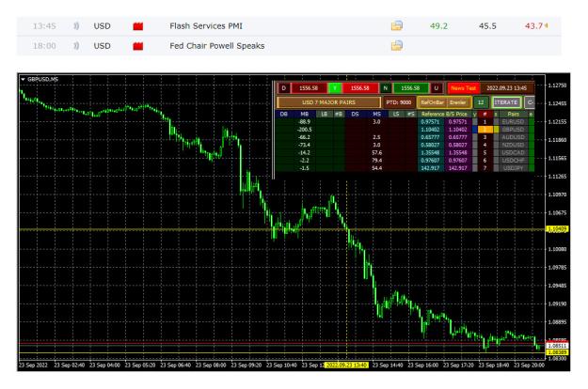Screen dimensions: 588x389
Task: Select the NZDUSD pair
Action: click(x=513, y=145)
